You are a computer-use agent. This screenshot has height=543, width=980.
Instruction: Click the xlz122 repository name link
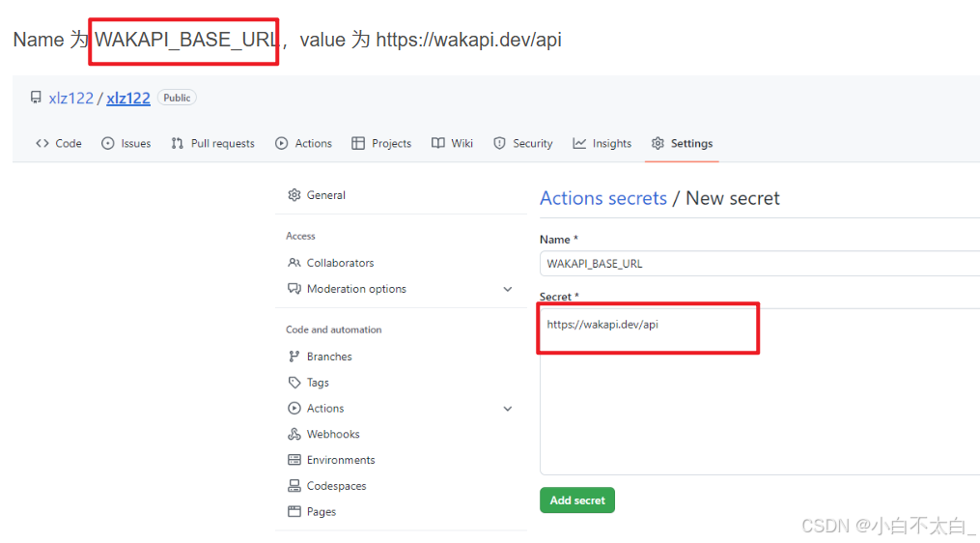128,99
